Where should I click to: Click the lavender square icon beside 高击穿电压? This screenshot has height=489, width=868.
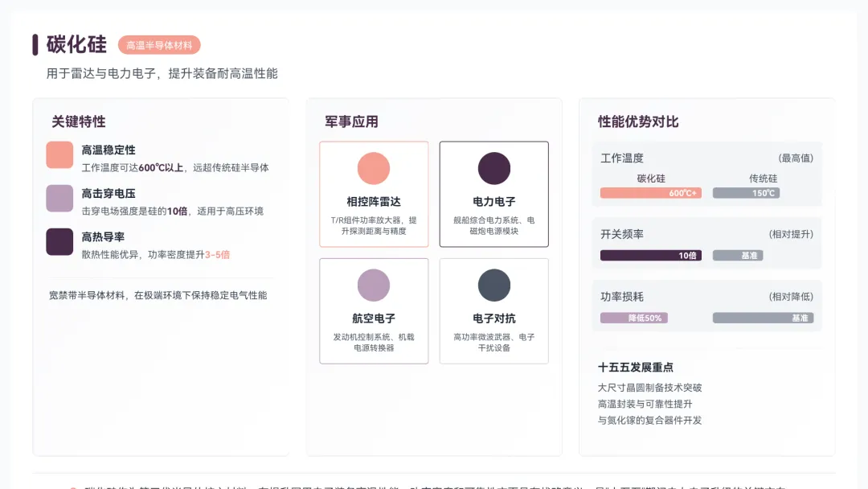coord(59,199)
